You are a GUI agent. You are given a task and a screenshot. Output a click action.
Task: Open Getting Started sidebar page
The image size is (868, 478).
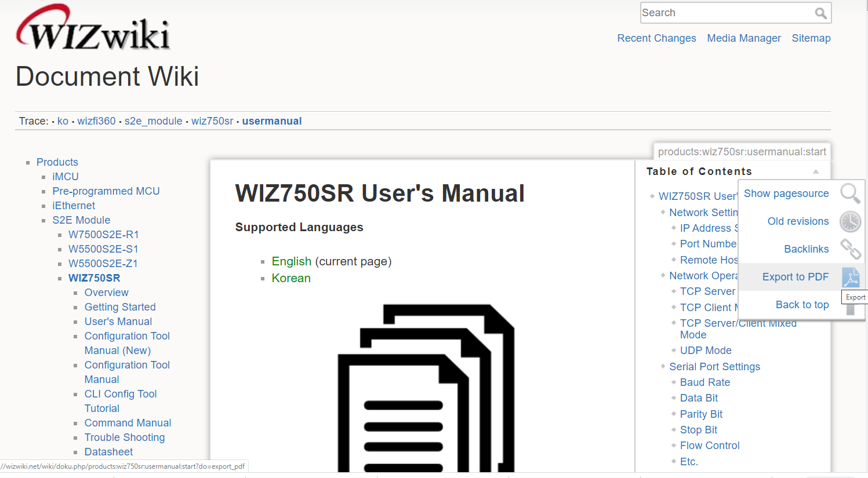(x=120, y=307)
